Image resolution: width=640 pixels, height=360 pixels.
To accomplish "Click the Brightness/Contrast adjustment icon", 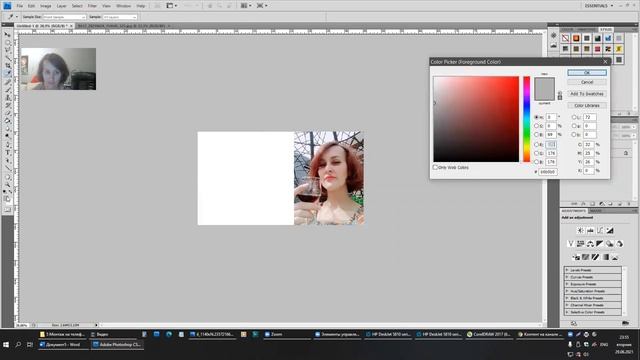I will (580, 231).
